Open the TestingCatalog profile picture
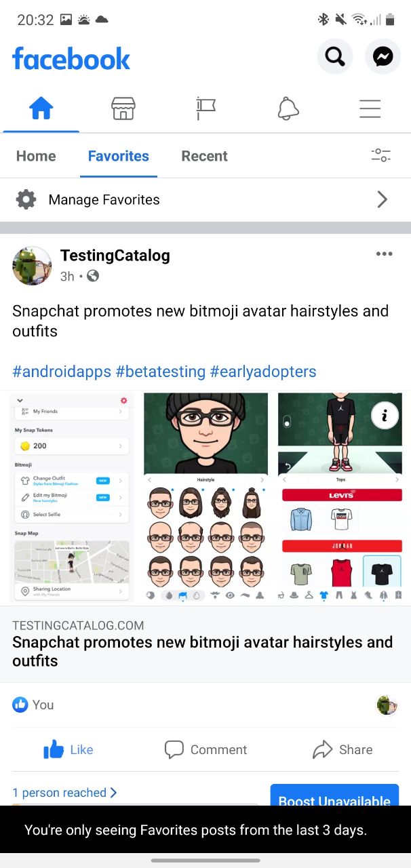Screen dimensions: 411x868 point(32,266)
